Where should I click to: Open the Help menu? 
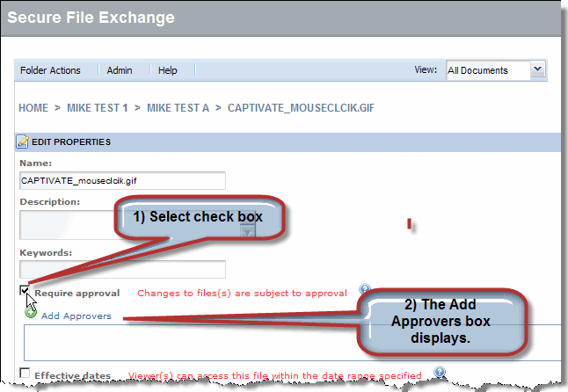pyautogui.click(x=168, y=70)
